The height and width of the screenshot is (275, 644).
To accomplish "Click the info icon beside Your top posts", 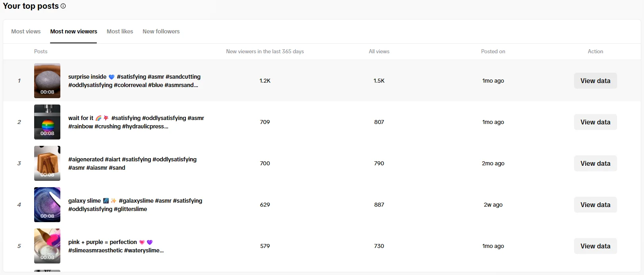I will [x=63, y=6].
